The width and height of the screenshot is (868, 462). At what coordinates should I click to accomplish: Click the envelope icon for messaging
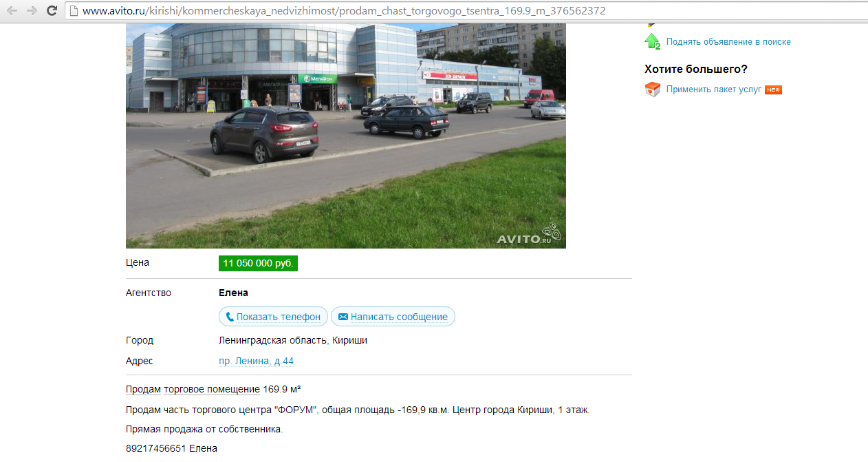point(343,317)
